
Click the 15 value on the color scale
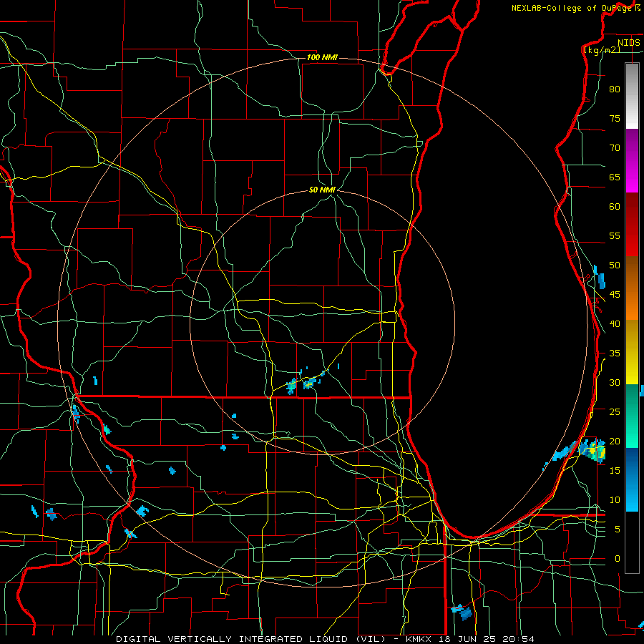pos(615,471)
